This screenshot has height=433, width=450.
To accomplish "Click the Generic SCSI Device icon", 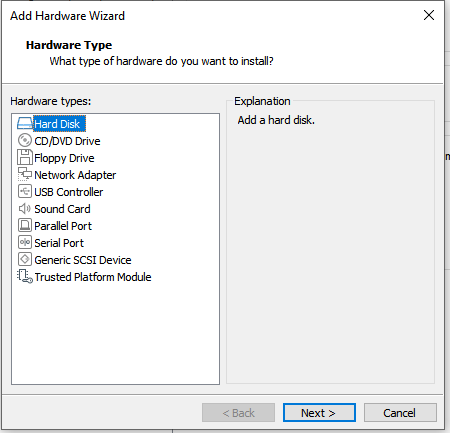I will (25, 259).
